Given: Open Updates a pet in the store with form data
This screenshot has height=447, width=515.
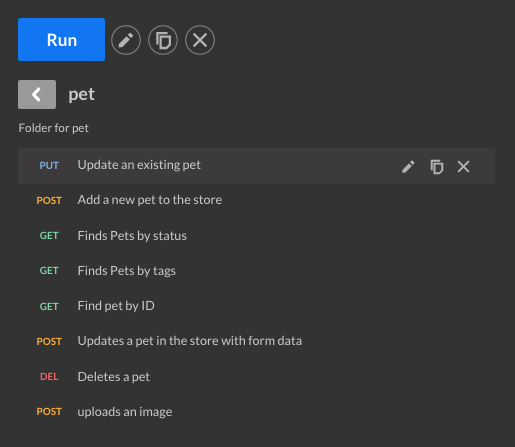Looking at the screenshot, I should coord(256,341).
